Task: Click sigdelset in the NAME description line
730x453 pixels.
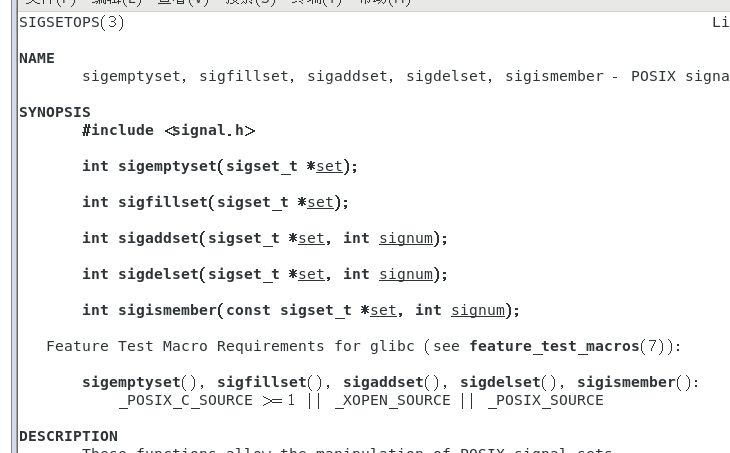Action: [x=446, y=76]
